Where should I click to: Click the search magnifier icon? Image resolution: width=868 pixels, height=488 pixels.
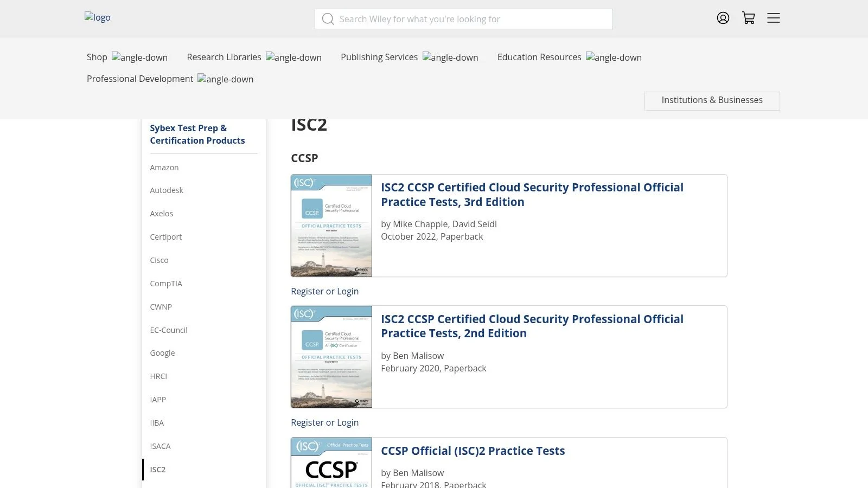tap(328, 20)
